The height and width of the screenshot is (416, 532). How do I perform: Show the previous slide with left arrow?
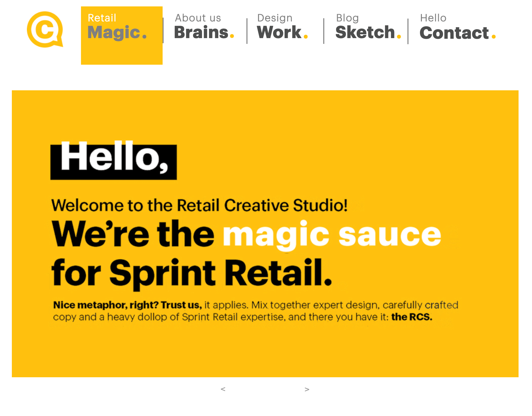click(x=223, y=389)
